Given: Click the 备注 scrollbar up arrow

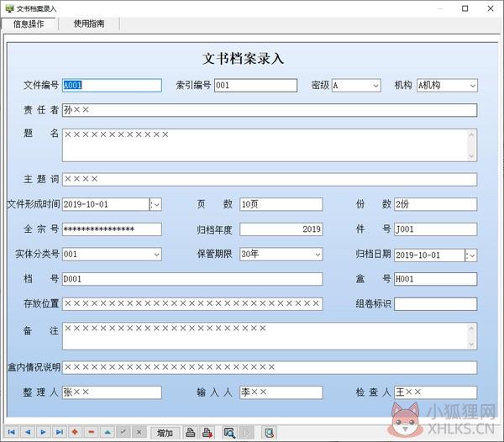Looking at the screenshot, I should coord(471,329).
